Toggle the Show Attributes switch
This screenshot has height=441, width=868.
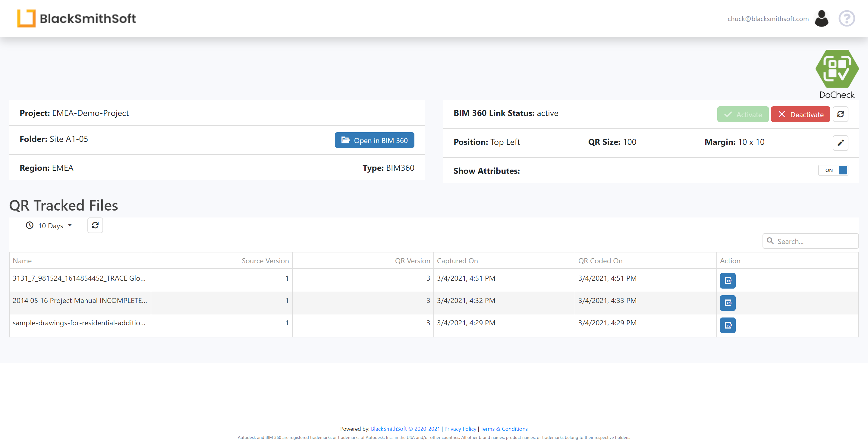pyautogui.click(x=833, y=170)
